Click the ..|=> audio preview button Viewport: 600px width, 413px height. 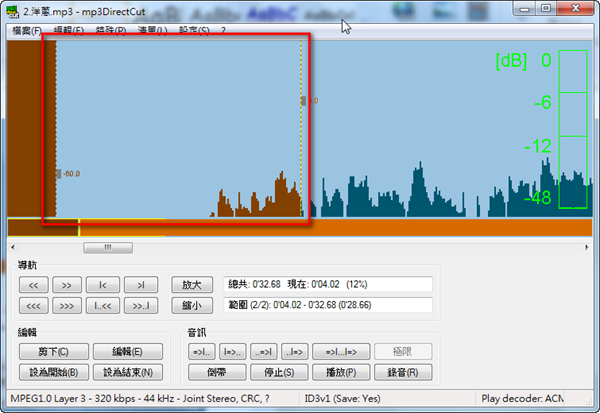295,351
